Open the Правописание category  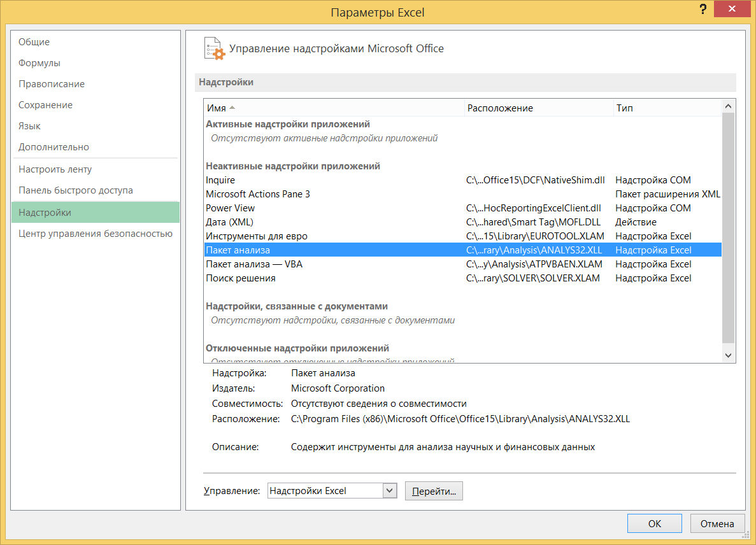click(96, 84)
